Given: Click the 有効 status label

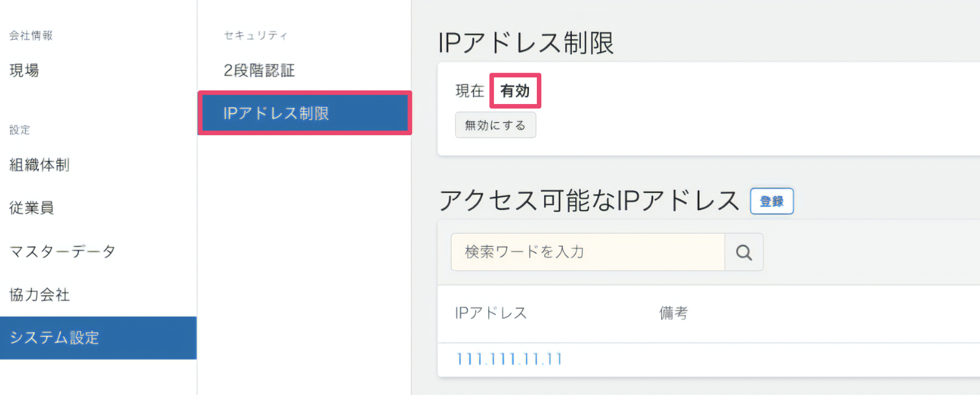Looking at the screenshot, I should click(x=515, y=91).
